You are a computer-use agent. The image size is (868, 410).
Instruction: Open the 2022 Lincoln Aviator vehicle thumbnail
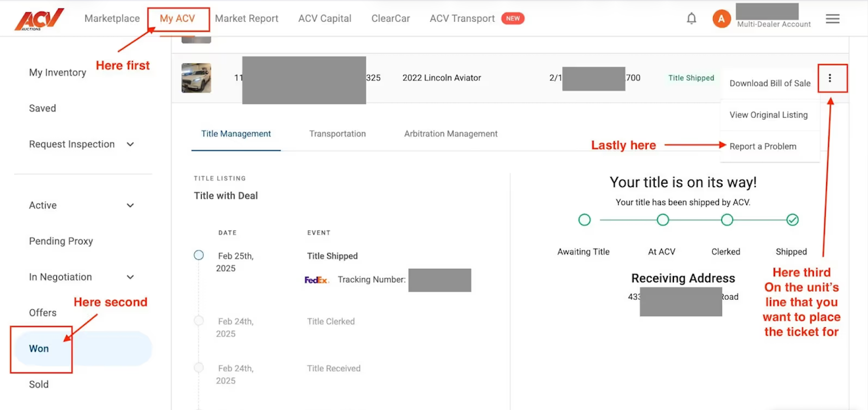(x=196, y=78)
